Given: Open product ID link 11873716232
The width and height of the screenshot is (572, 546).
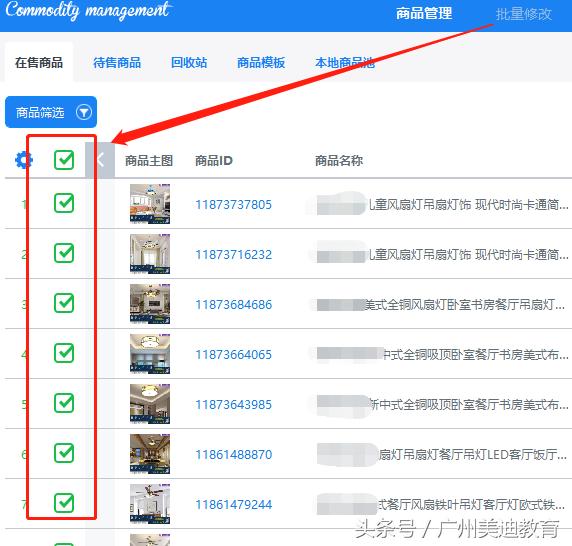Looking at the screenshot, I should pos(233,255).
